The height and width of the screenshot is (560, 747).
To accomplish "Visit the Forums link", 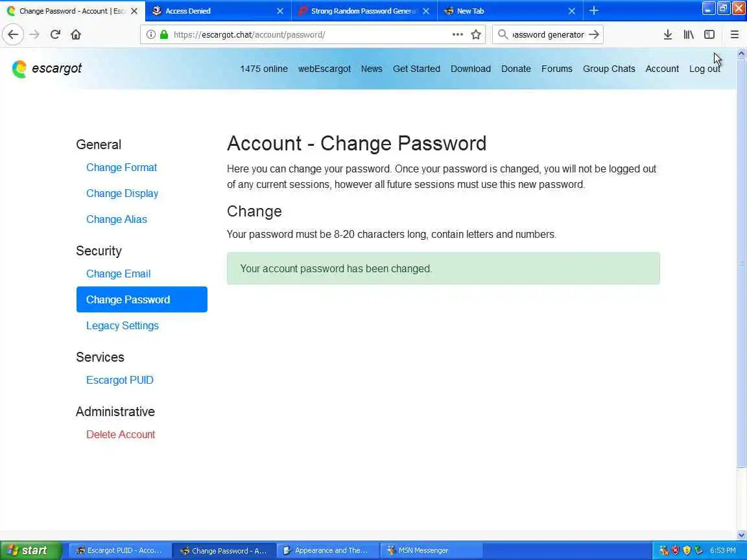I will click(556, 69).
